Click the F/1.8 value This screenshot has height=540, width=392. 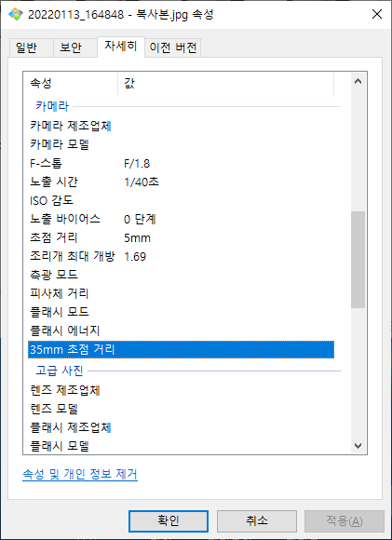[x=137, y=163]
